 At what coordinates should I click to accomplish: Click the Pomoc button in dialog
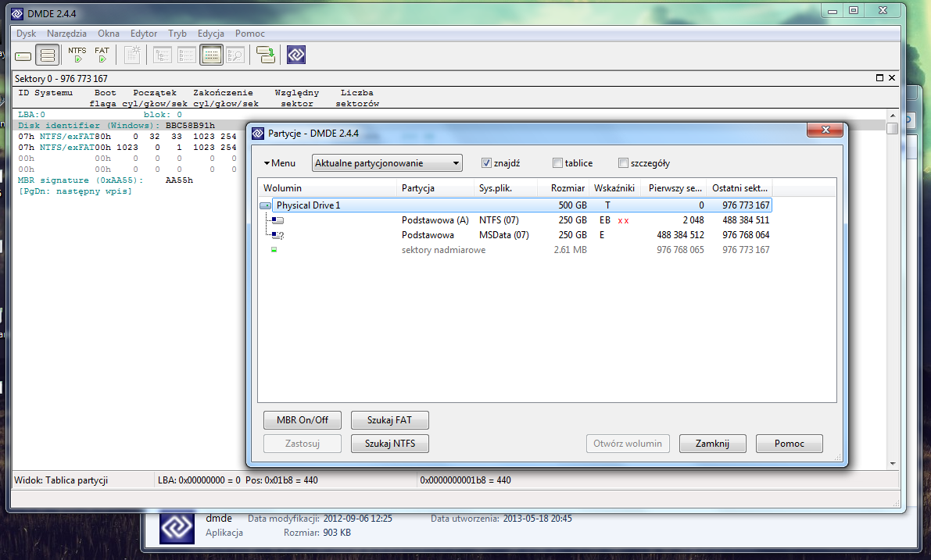pyautogui.click(x=789, y=444)
